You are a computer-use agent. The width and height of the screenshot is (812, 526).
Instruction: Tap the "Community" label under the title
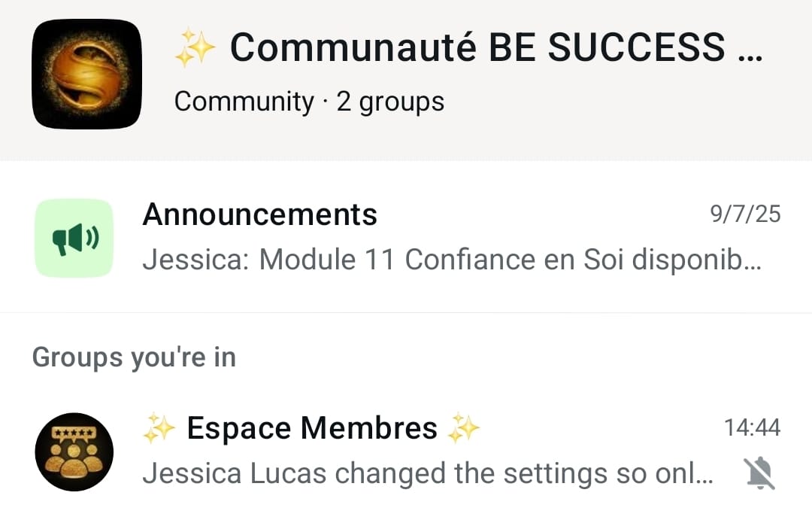click(244, 101)
